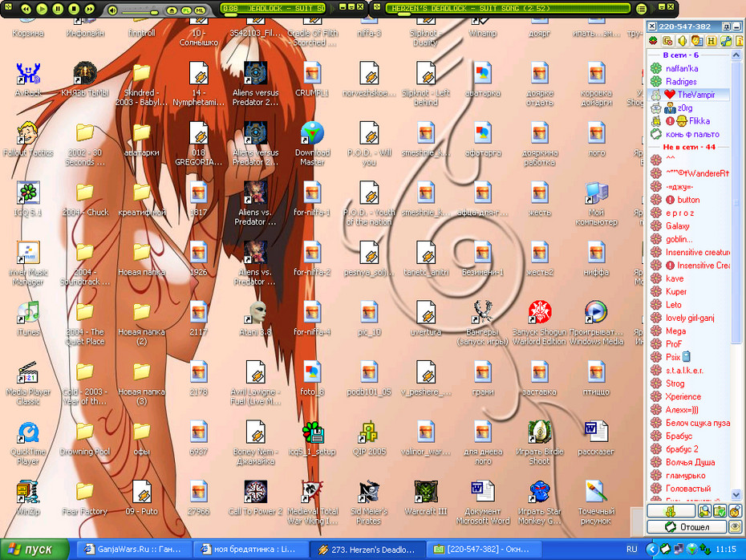Screen dimensions: 746x560
Task: Switch to the GanjaWars.Ru taskbar window
Action: [134, 549]
